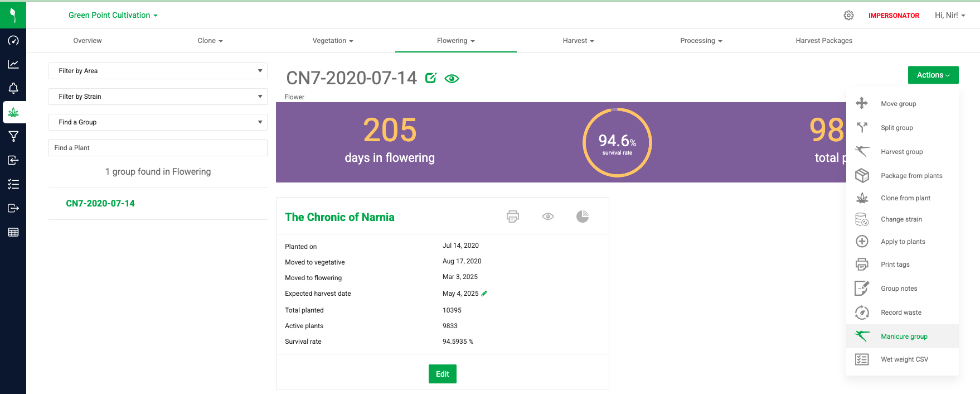This screenshot has width=980, height=394.
Task: Select Manicure group from Actions menu
Action: 904,337
